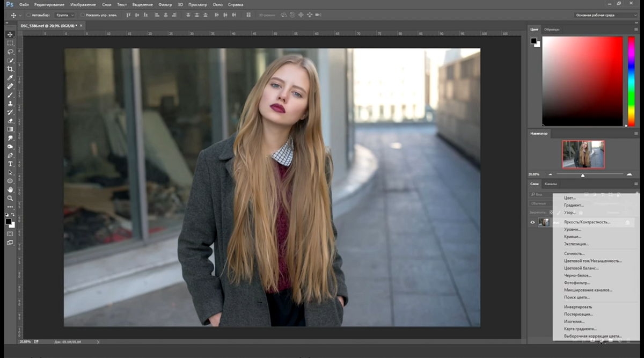Viewport: 644px width, 358px height.
Task: Open the Справка menu
Action: point(236,4)
